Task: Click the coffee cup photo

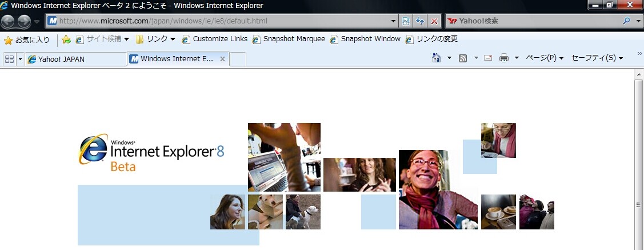Action: click(x=499, y=212)
